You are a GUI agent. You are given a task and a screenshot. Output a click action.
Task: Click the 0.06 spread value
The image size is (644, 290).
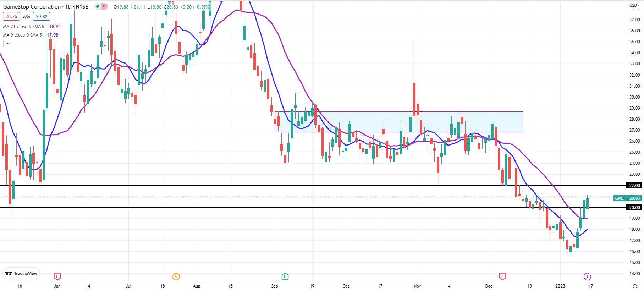tap(26, 16)
